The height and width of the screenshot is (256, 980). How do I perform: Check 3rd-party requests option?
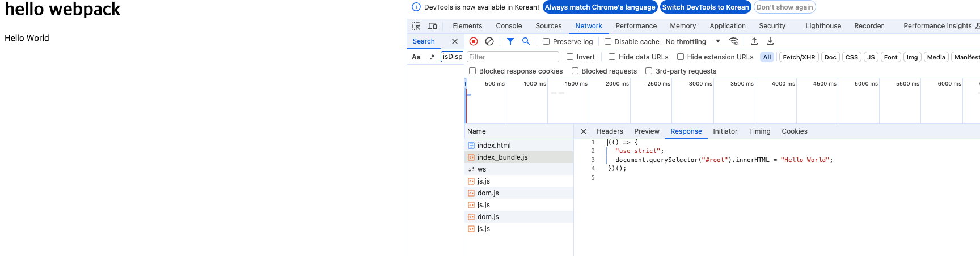click(x=649, y=71)
